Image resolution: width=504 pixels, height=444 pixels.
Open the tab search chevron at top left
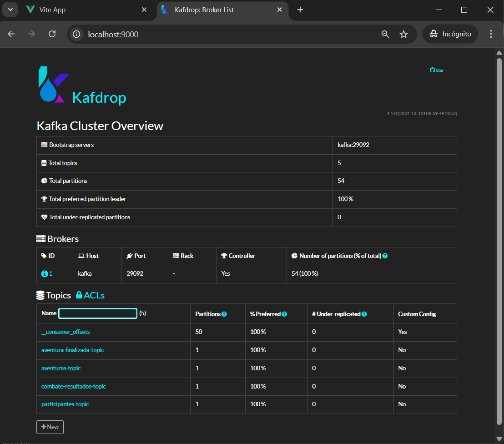pyautogui.click(x=10, y=9)
